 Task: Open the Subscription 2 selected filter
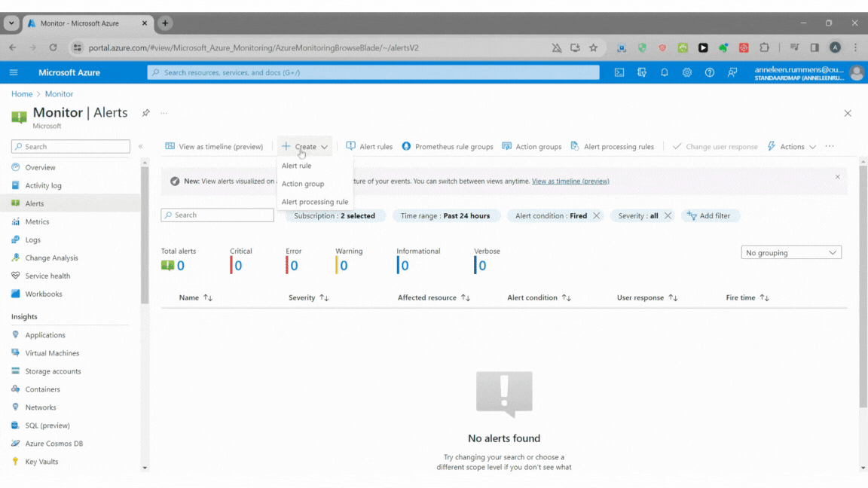pyautogui.click(x=335, y=216)
